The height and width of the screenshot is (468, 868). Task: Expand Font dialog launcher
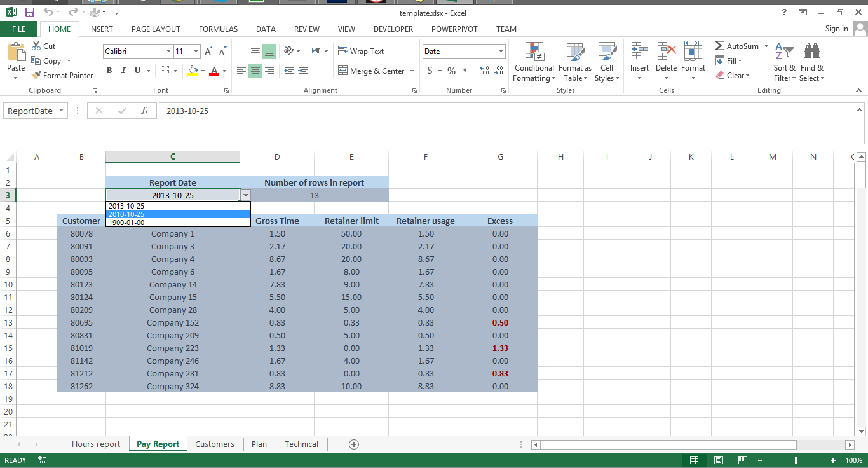226,91
